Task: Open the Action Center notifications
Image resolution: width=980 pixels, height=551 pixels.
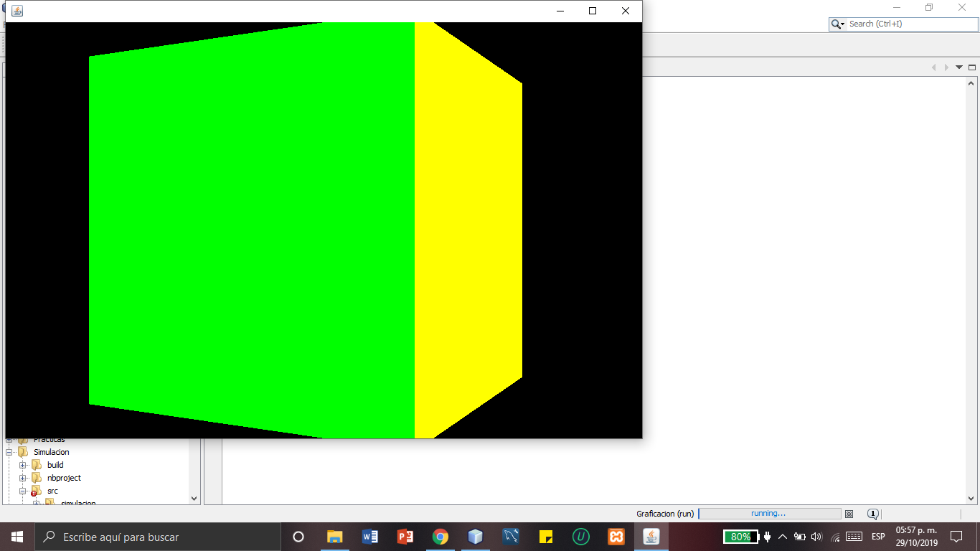Action: [x=956, y=536]
